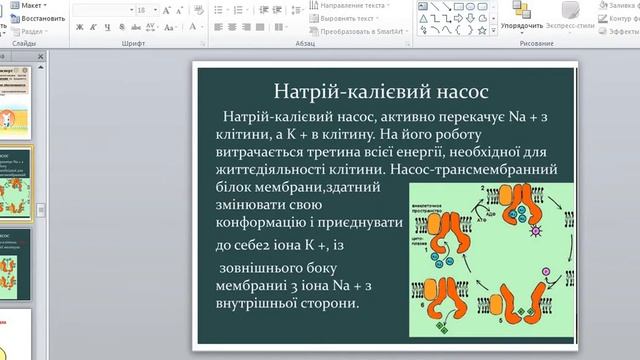This screenshot has height=360, width=640.
Task: Open numbered list dropdown
Action: coord(247,10)
